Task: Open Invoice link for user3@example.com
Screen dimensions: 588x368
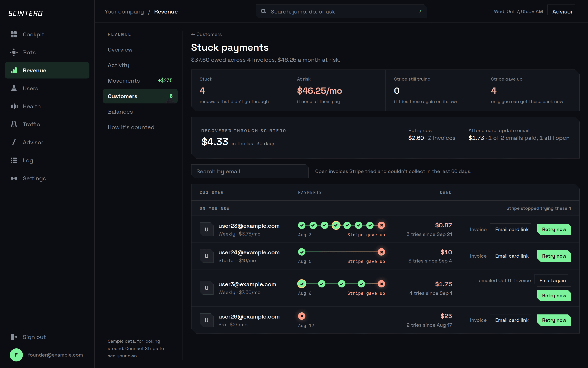Action: click(522, 280)
